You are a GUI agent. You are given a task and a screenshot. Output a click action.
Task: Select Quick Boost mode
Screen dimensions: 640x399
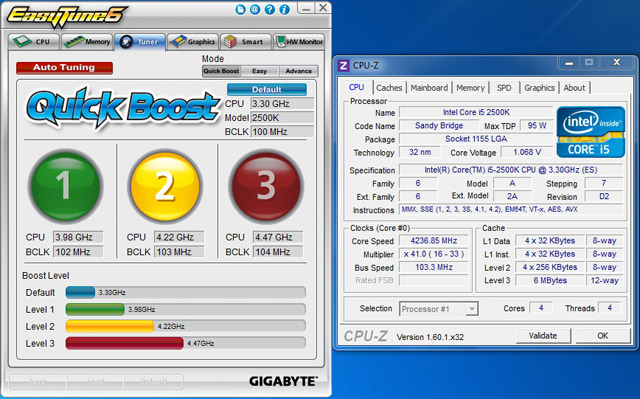point(221,71)
